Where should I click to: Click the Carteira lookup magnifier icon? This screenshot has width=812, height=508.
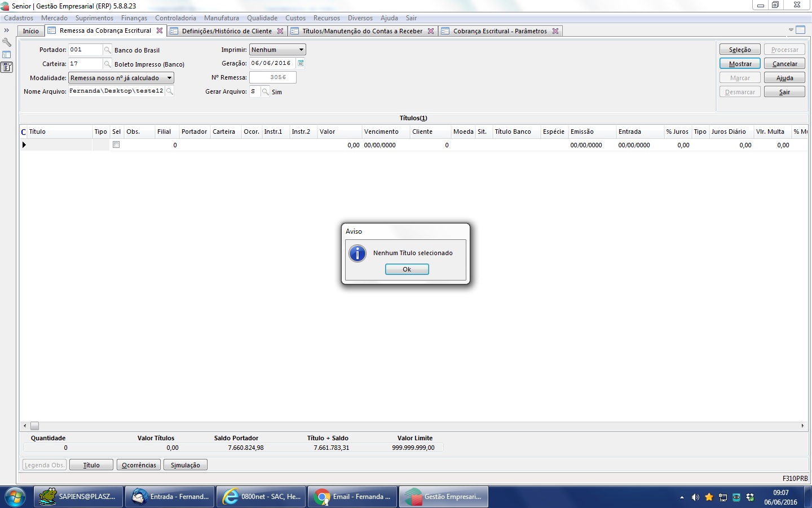point(108,64)
